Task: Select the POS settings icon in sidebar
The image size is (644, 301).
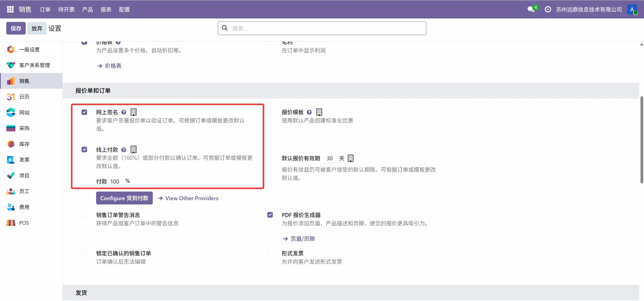Action: [x=11, y=223]
